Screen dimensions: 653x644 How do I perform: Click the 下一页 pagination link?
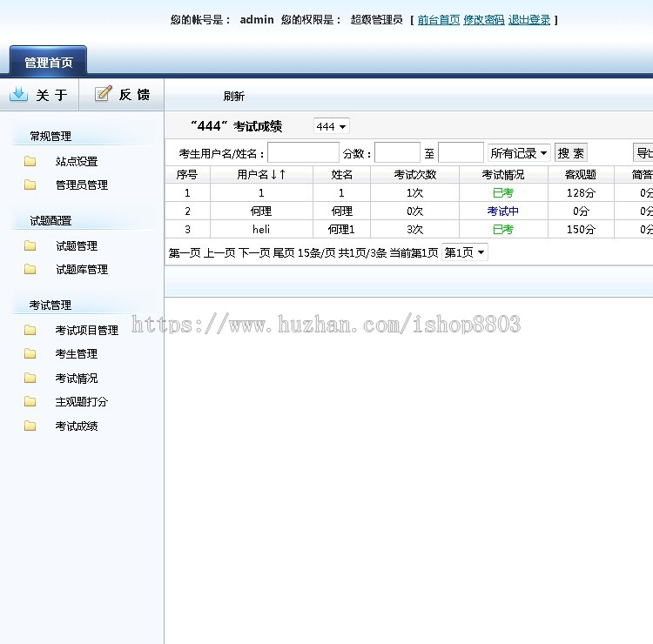254,253
